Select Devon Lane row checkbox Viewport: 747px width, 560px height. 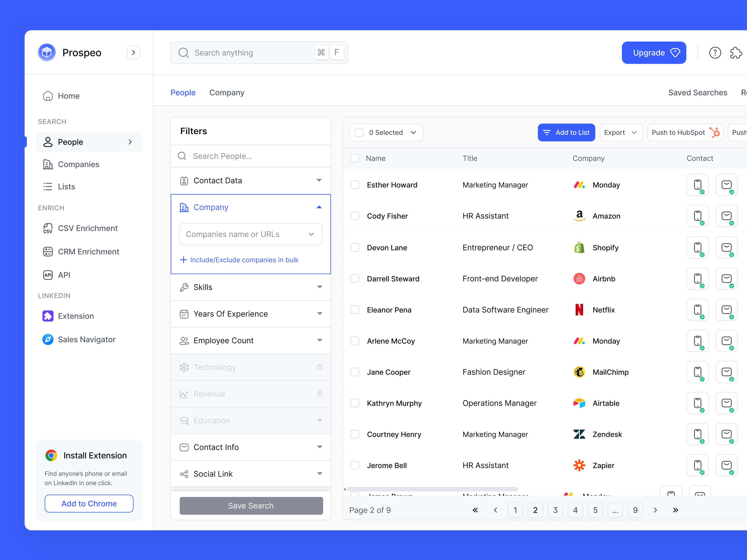click(x=355, y=248)
